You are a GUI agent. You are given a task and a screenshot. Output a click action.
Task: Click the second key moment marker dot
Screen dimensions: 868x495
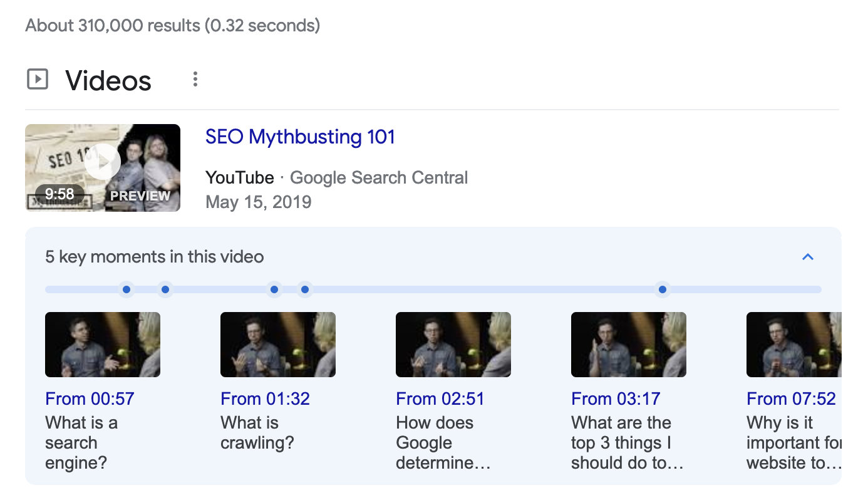[165, 289]
